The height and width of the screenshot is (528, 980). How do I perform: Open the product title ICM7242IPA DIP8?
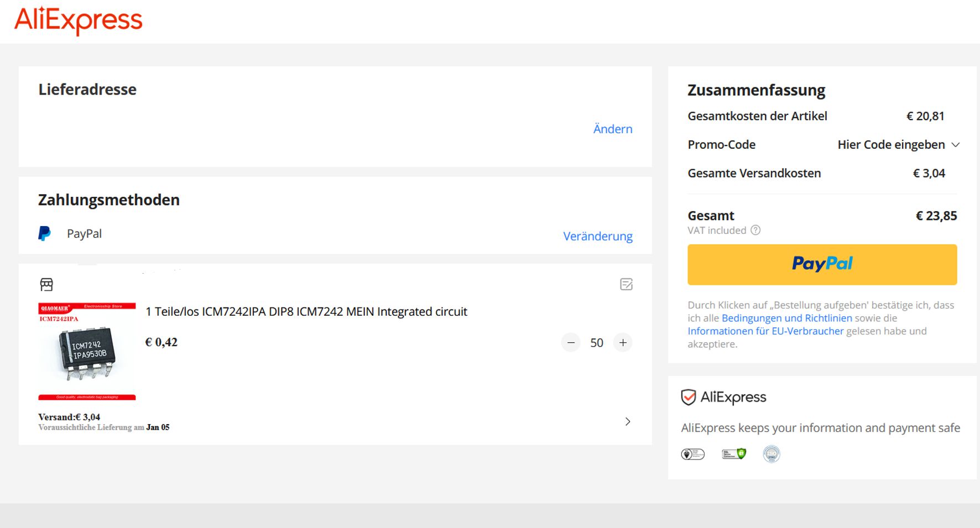(x=306, y=312)
